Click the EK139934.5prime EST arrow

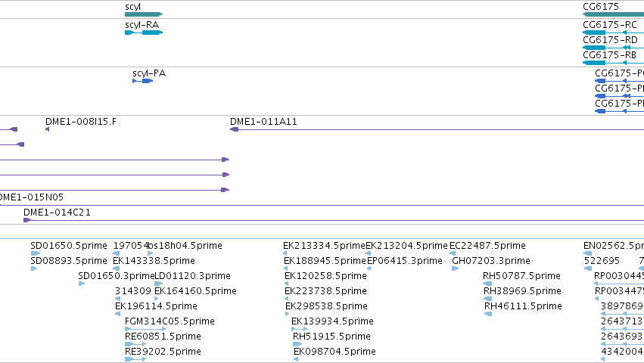(x=299, y=329)
